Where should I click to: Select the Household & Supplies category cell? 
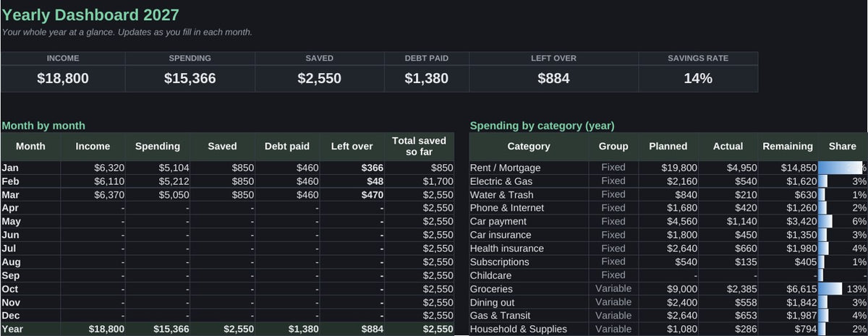point(529,329)
